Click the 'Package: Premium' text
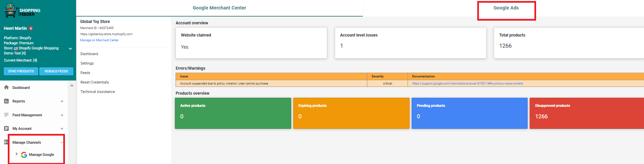The image size is (644, 164). pos(19,43)
